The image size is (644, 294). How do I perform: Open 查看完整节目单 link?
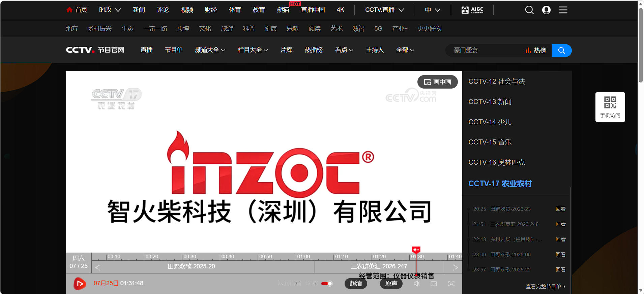(545, 287)
